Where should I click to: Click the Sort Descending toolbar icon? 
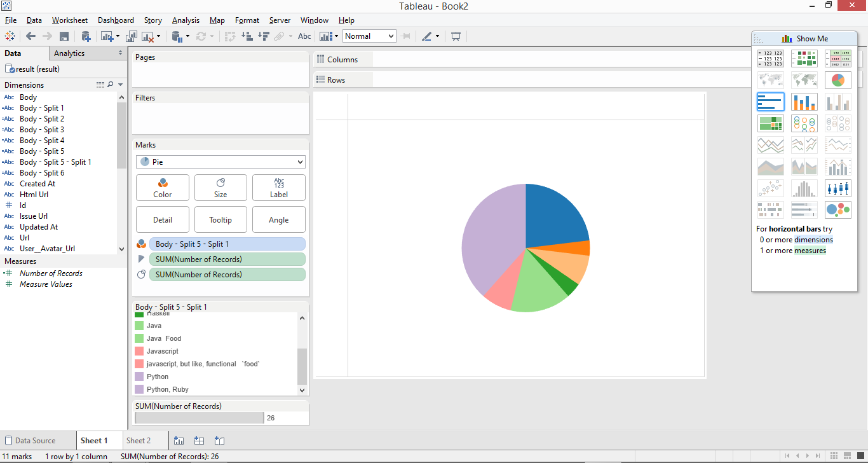[264, 36]
